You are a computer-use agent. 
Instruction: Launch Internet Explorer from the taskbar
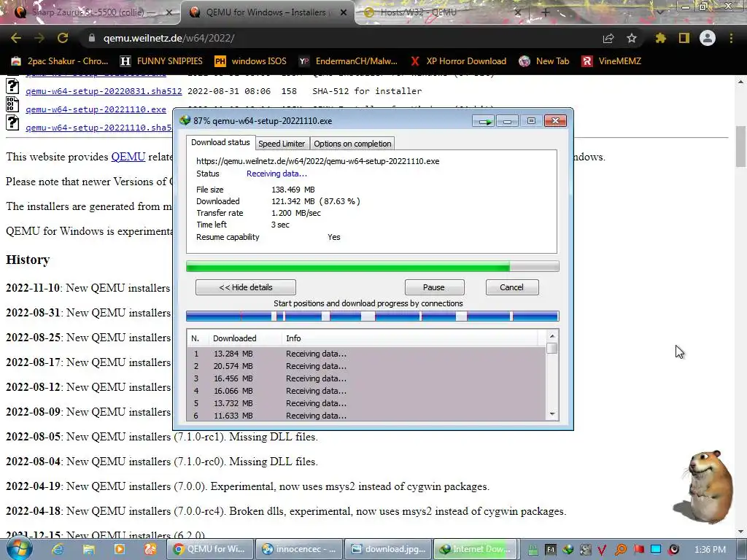(58, 549)
